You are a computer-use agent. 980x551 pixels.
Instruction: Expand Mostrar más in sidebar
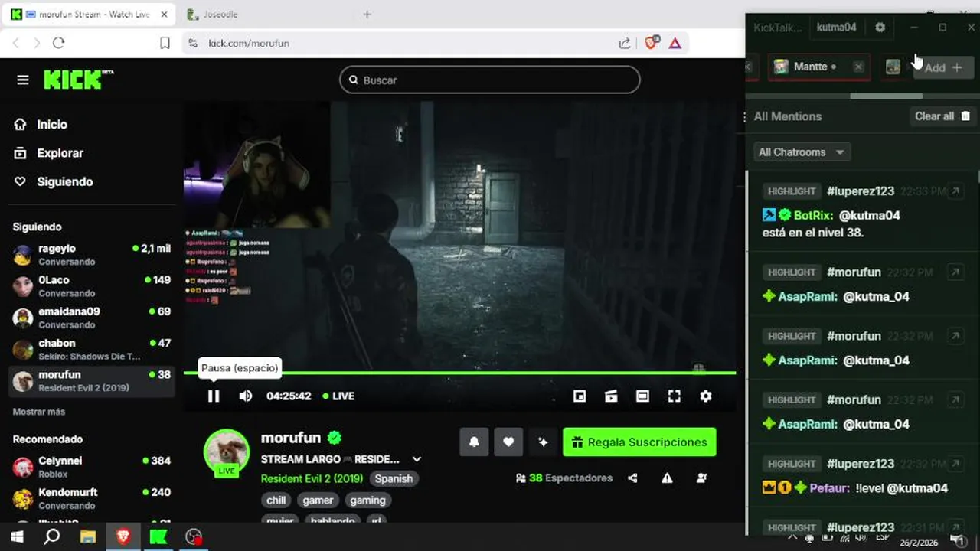point(39,412)
